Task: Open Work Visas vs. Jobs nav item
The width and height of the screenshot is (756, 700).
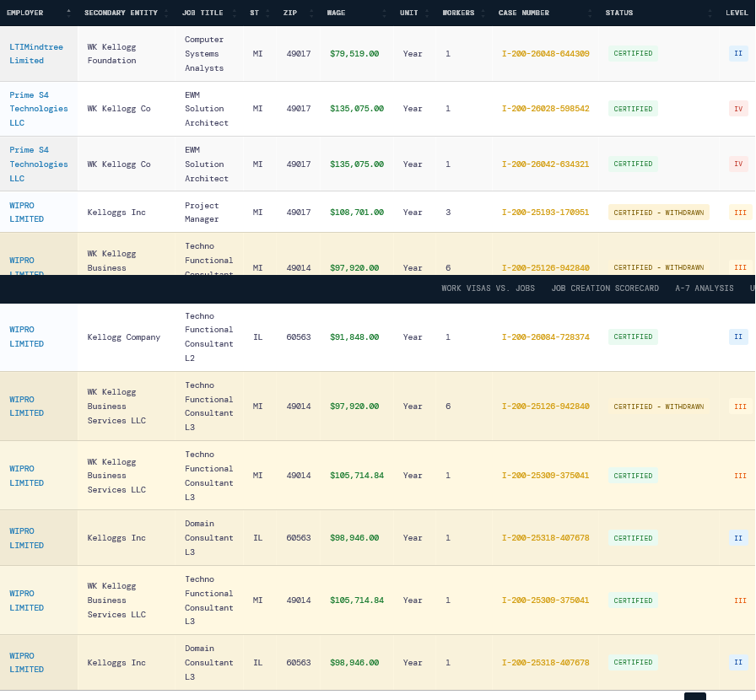Action: pos(488,288)
